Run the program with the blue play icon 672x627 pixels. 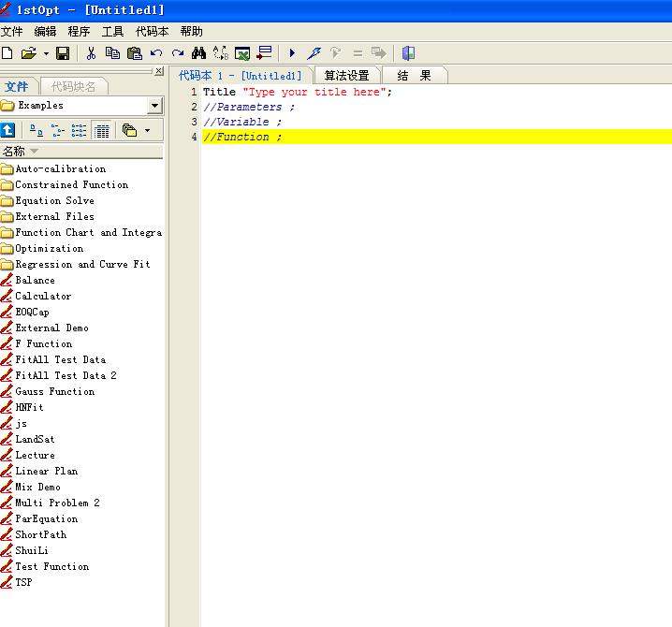292,53
